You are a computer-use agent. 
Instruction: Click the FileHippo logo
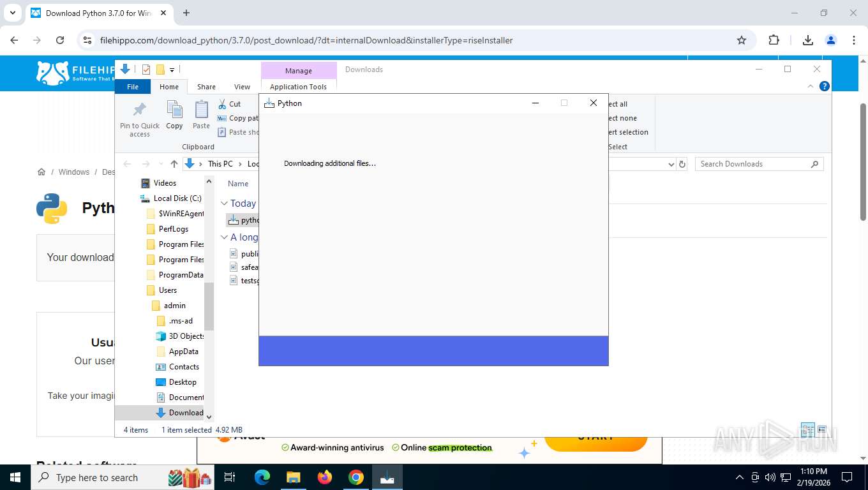tap(75, 73)
